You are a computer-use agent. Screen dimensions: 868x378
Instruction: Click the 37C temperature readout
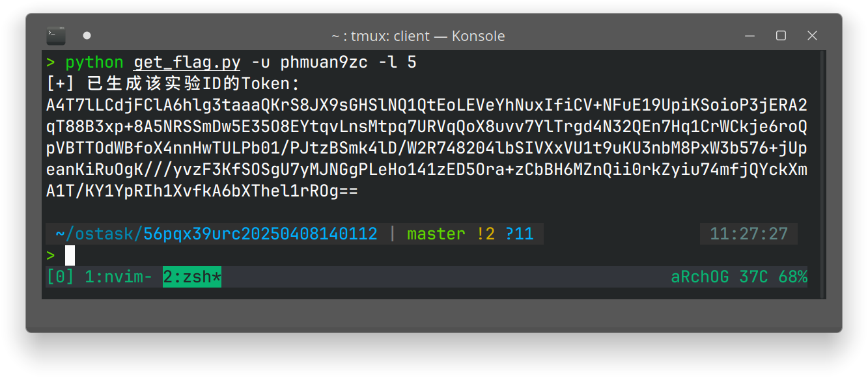tap(753, 277)
